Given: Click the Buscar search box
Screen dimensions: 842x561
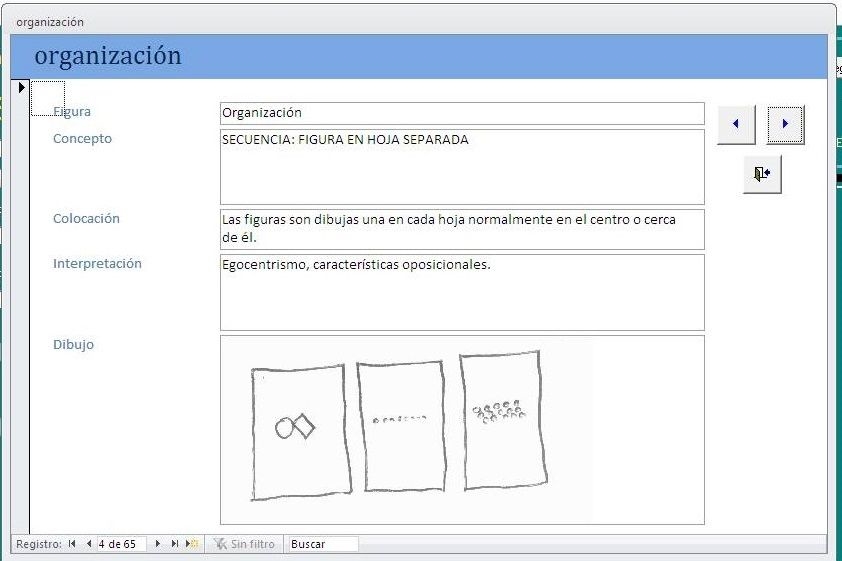Looking at the screenshot, I should coord(323,544).
